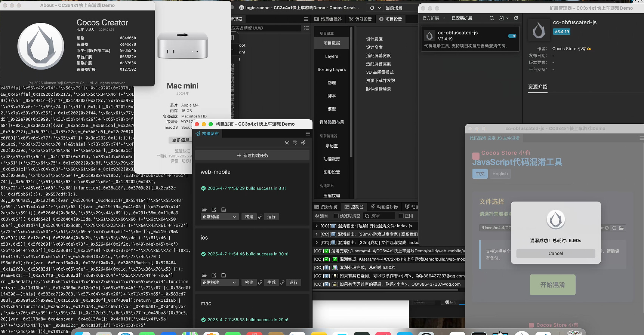The height and width of the screenshot is (335, 644).
Task: Click 构建 button for ios
Action: pyautogui.click(x=249, y=283)
